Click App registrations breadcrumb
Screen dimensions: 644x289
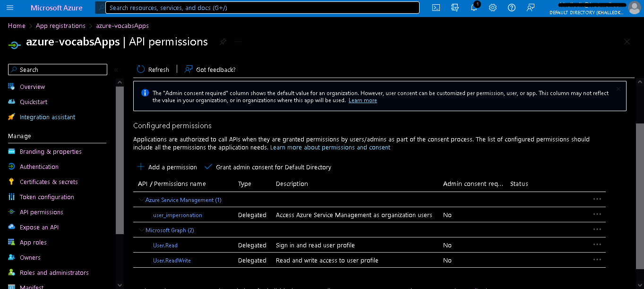click(60, 26)
